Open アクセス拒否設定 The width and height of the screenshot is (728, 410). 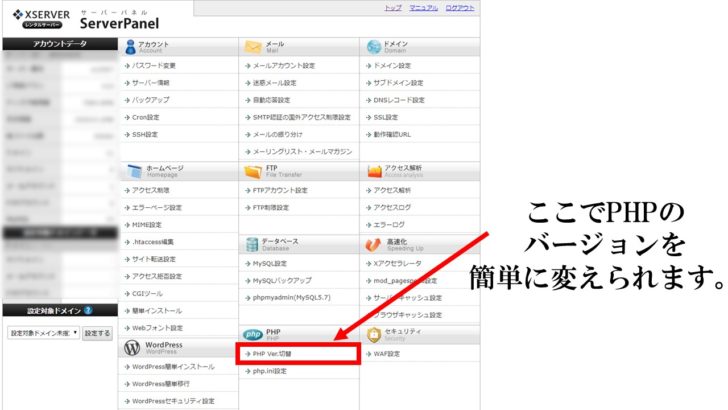tap(156, 276)
